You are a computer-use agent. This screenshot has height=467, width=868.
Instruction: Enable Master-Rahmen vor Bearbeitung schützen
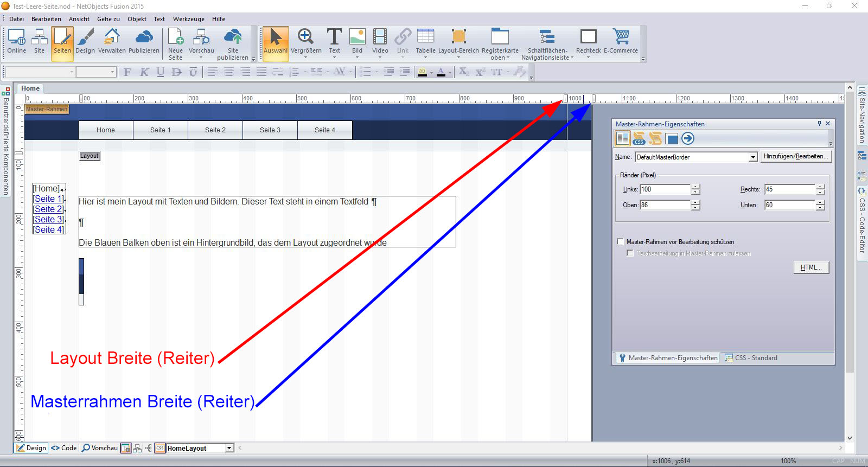(621, 242)
